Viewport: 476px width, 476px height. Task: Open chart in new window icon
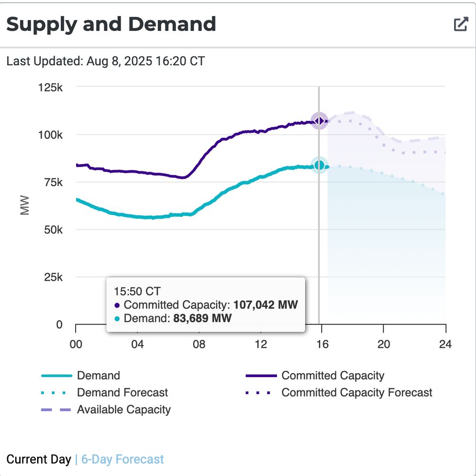461,24
